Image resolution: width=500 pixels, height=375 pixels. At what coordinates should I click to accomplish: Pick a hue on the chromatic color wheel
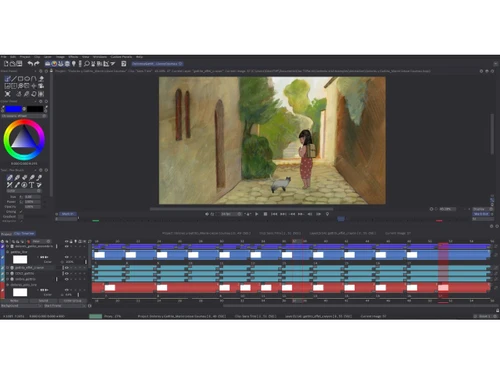(24, 140)
